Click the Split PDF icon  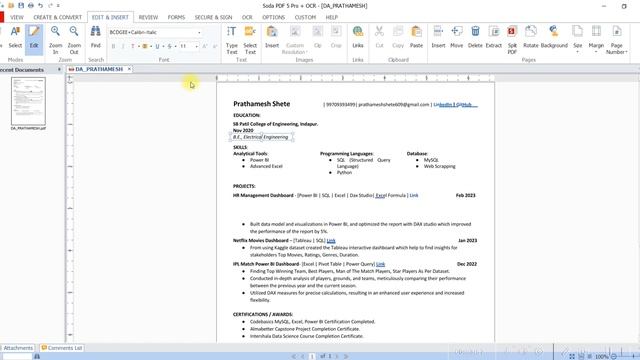512,40
